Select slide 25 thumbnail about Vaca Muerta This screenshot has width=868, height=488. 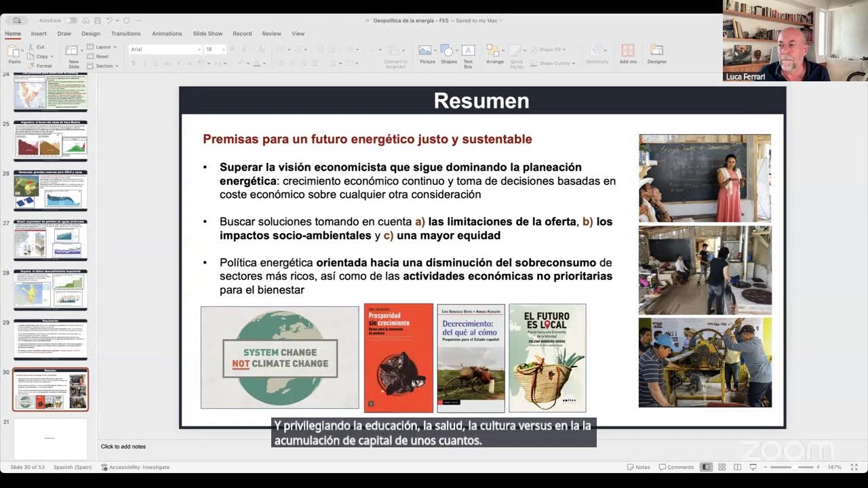point(50,140)
